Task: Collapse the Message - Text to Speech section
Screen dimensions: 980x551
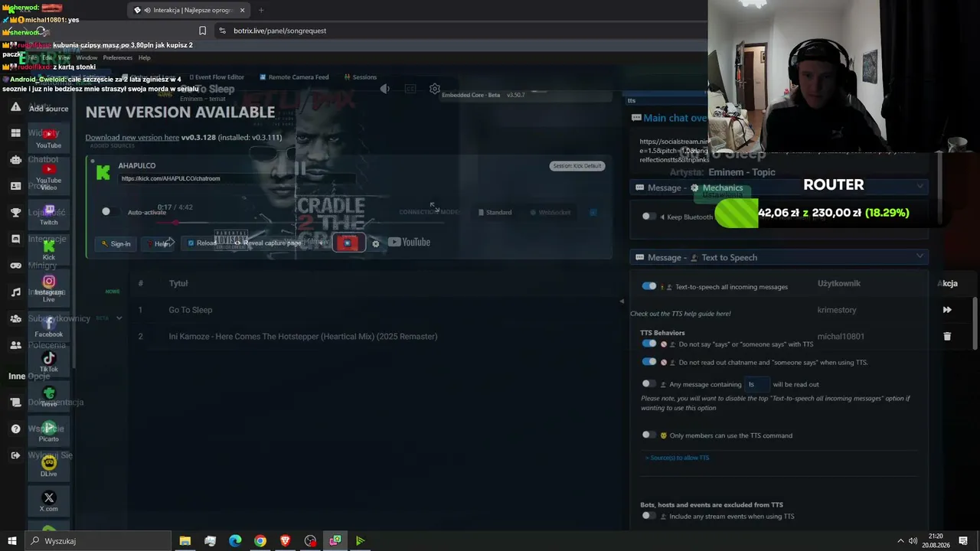Action: click(x=920, y=257)
